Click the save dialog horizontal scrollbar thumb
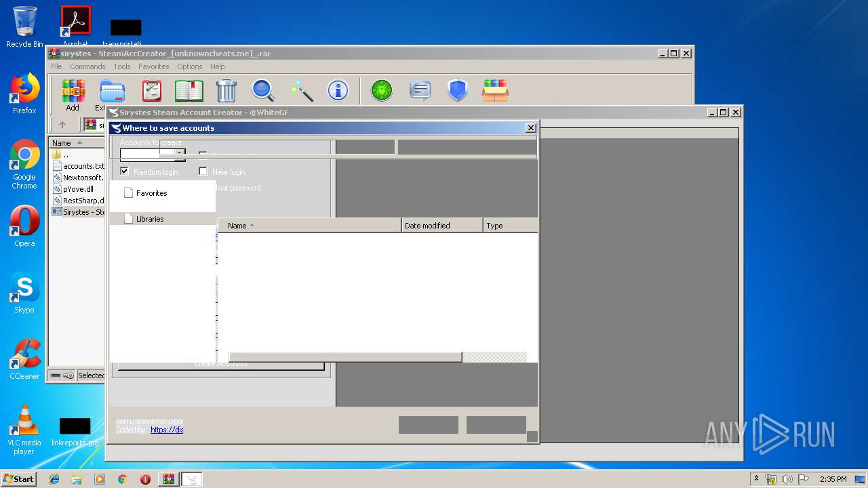 pos(345,357)
